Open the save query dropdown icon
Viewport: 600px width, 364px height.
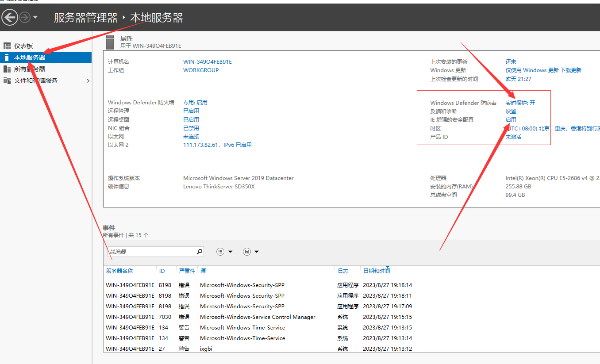click(251, 252)
